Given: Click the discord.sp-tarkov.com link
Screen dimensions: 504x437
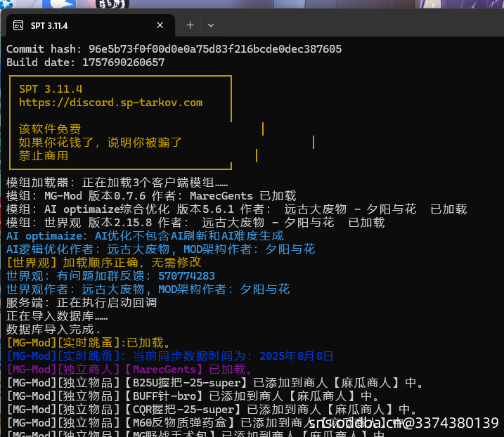Looking at the screenshot, I should (110, 103).
